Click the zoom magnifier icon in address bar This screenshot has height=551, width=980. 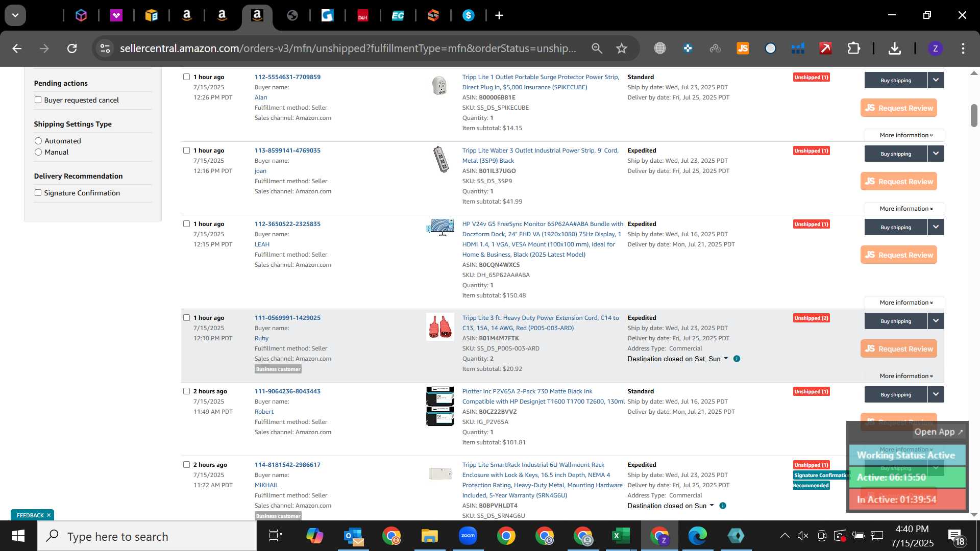pyautogui.click(x=597, y=48)
